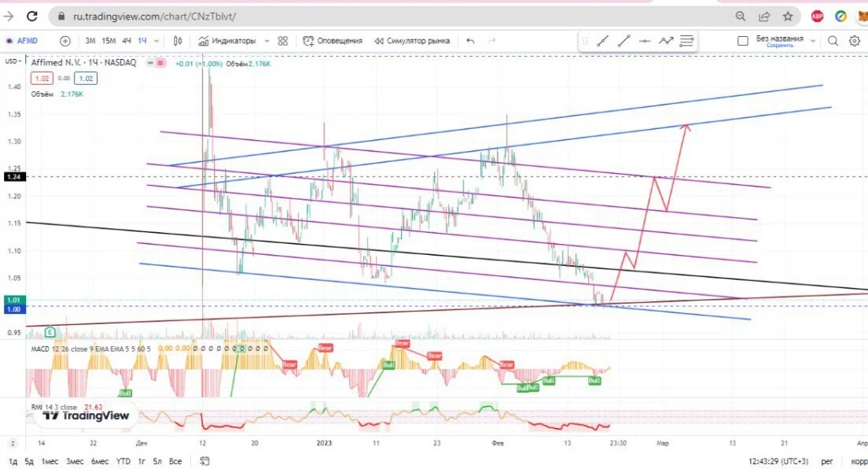Open the Оповещения alerts button
Image resolution: width=868 pixels, height=469 pixels.
click(x=333, y=40)
